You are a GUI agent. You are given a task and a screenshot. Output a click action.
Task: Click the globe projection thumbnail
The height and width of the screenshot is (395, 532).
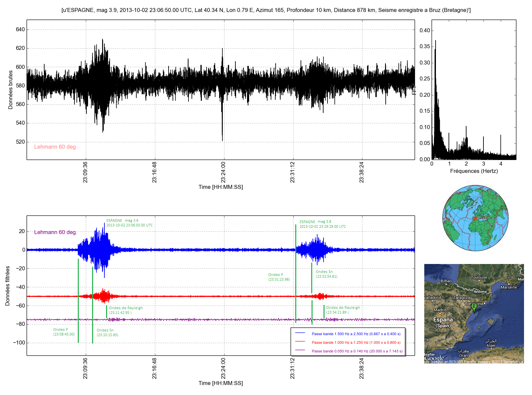tap(475, 218)
